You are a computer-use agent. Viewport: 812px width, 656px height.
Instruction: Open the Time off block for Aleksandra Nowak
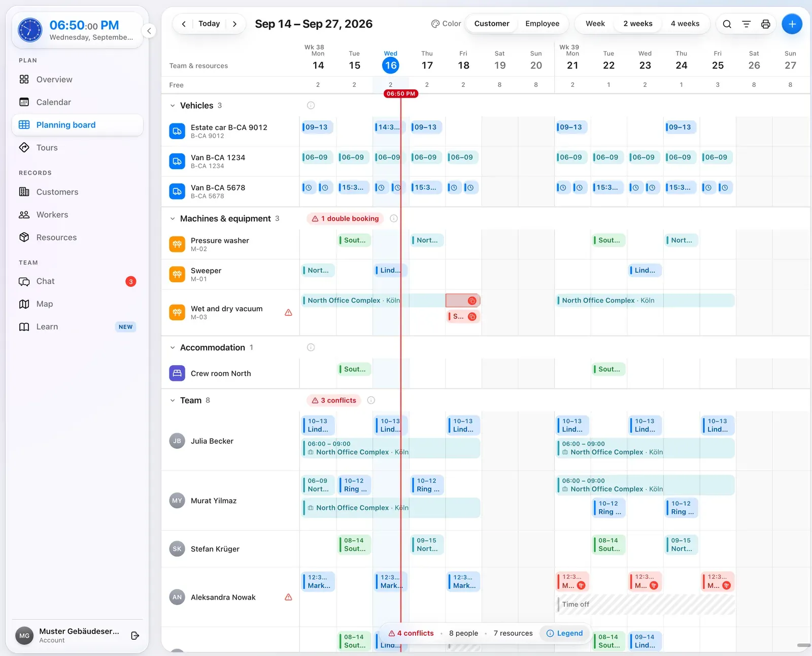point(646,604)
